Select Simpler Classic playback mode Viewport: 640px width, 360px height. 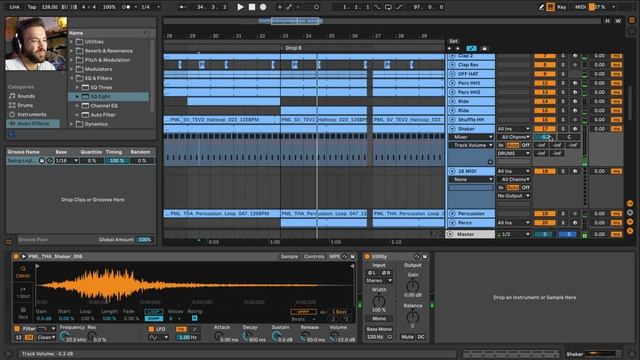coord(23,272)
